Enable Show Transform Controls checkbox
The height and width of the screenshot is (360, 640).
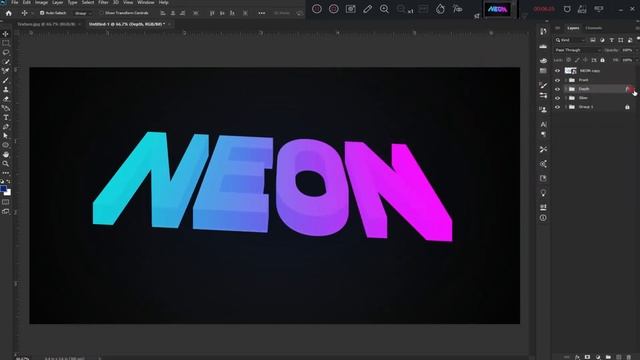[x=102, y=13]
